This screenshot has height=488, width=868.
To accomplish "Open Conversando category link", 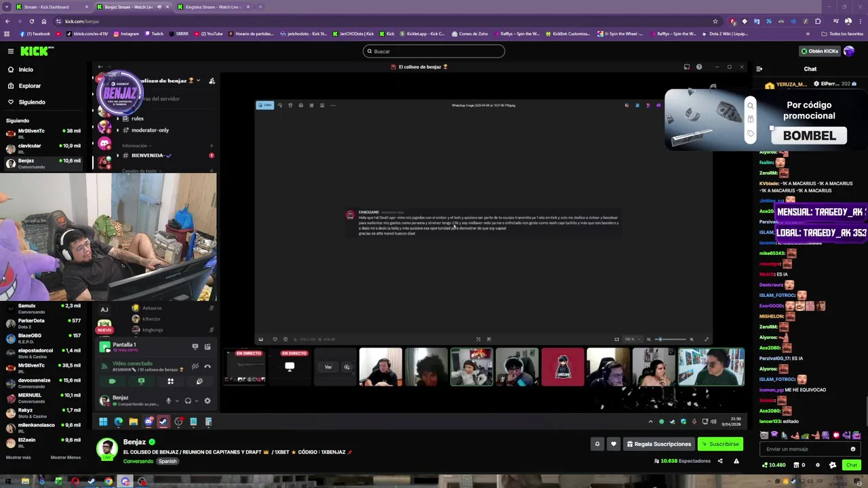I will (x=138, y=461).
